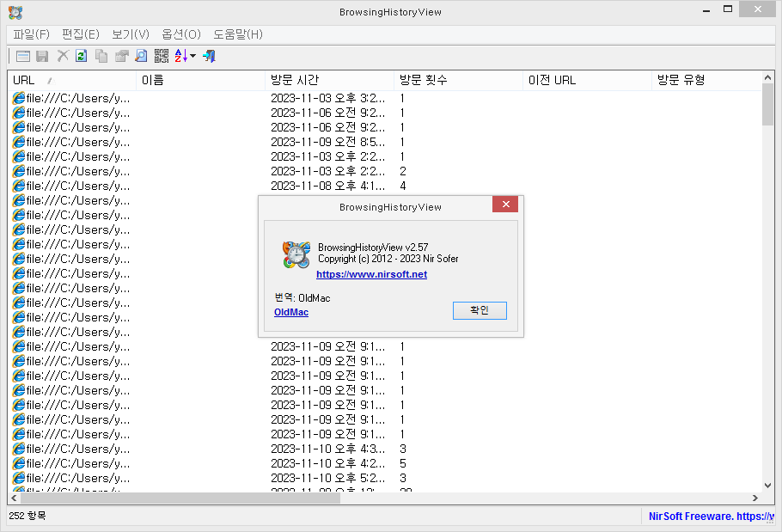Click the Delete (X) toolbar icon
This screenshot has height=532, width=782.
click(63, 56)
